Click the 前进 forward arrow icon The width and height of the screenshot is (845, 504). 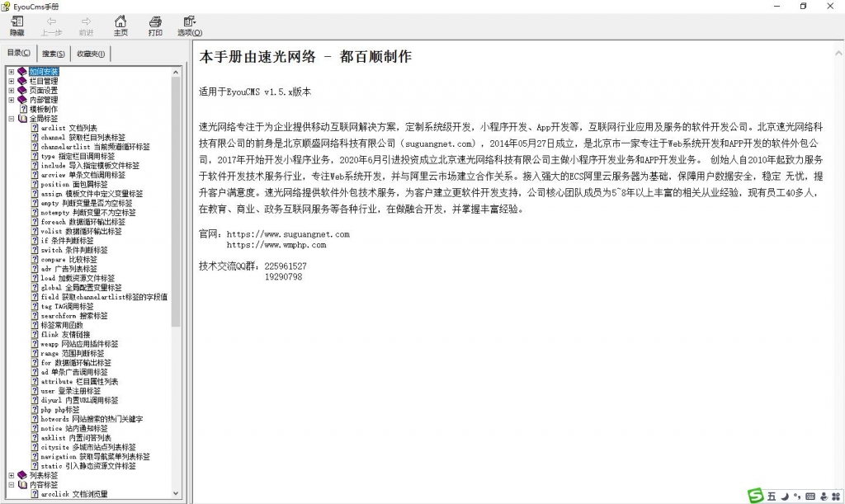point(86,21)
